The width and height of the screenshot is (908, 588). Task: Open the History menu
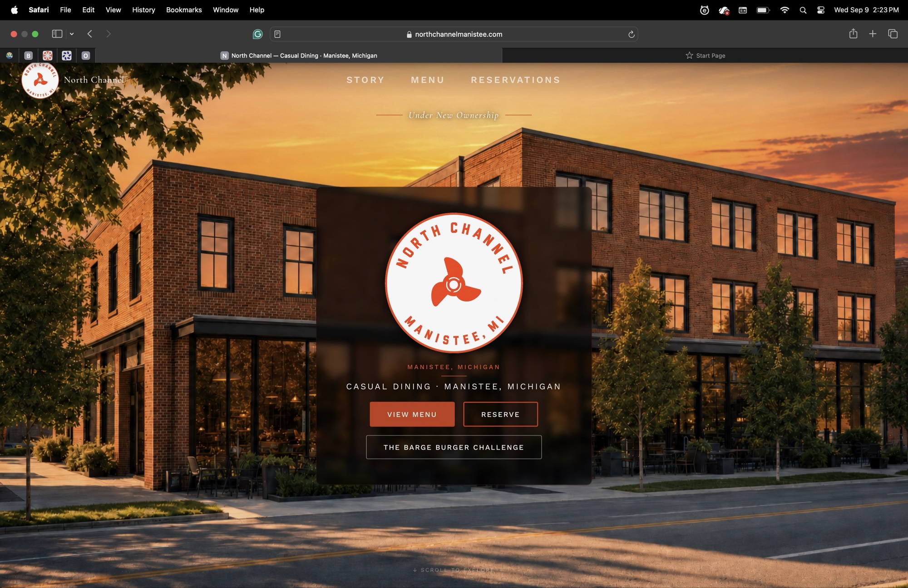[x=143, y=10]
